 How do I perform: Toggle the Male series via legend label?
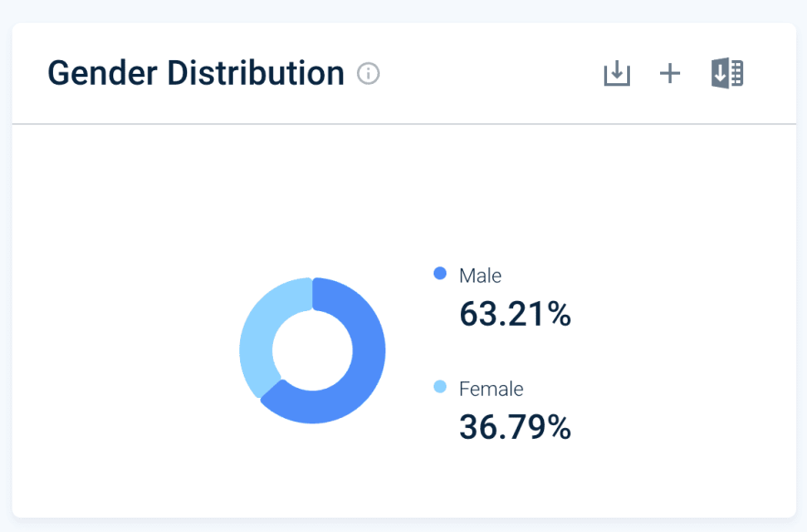point(480,275)
